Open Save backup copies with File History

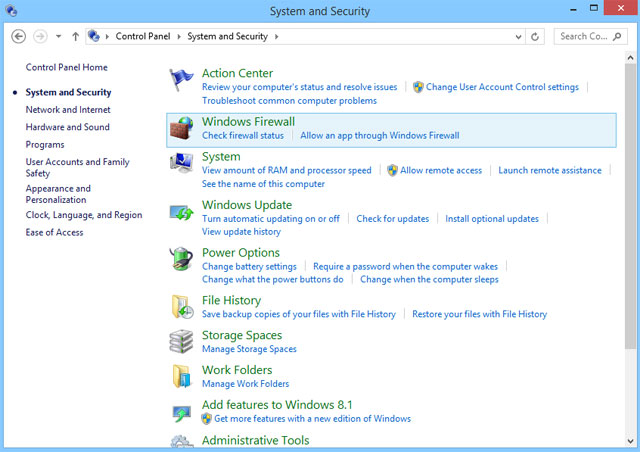pyautogui.click(x=299, y=314)
